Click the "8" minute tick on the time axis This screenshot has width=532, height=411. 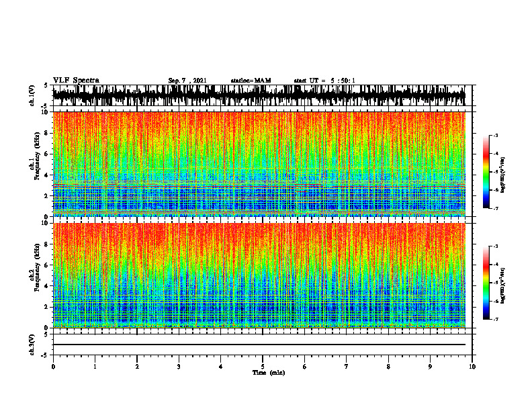pyautogui.click(x=388, y=367)
